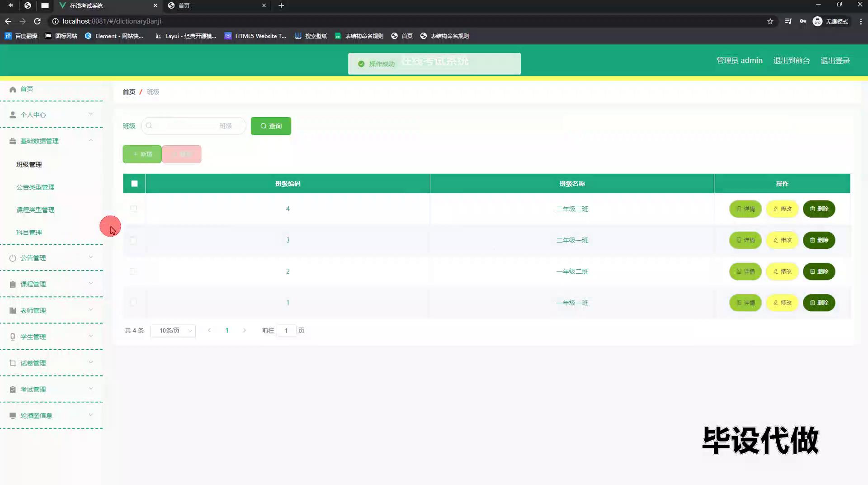This screenshot has width=868, height=485.
Task: Open 公告类型管理 in the sidebar
Action: pos(35,187)
